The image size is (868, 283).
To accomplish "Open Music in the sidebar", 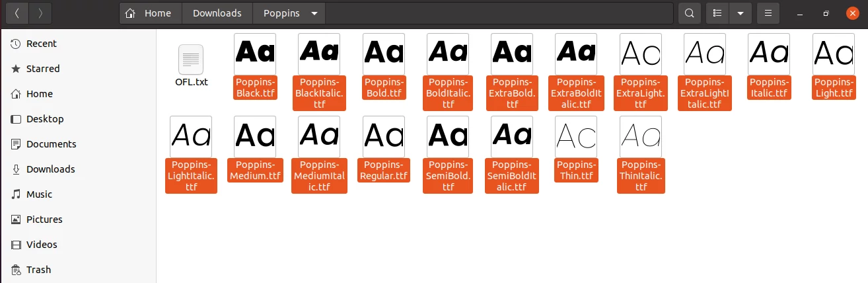I will click(x=78, y=194).
